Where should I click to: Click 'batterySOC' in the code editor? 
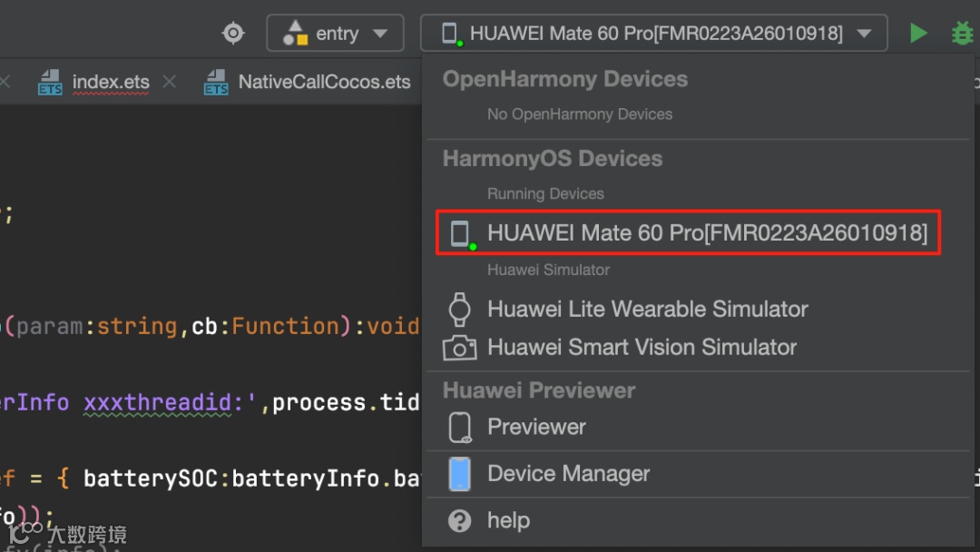[151, 478]
